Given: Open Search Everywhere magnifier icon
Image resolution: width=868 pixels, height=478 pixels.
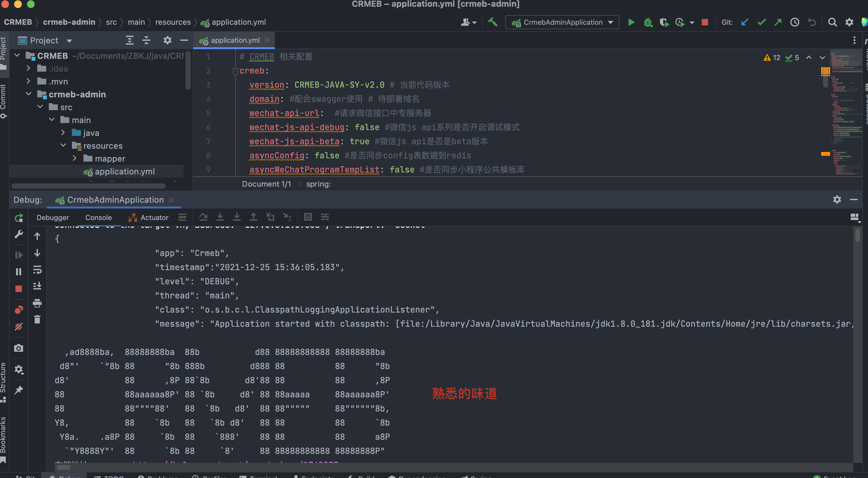Looking at the screenshot, I should pyautogui.click(x=832, y=22).
